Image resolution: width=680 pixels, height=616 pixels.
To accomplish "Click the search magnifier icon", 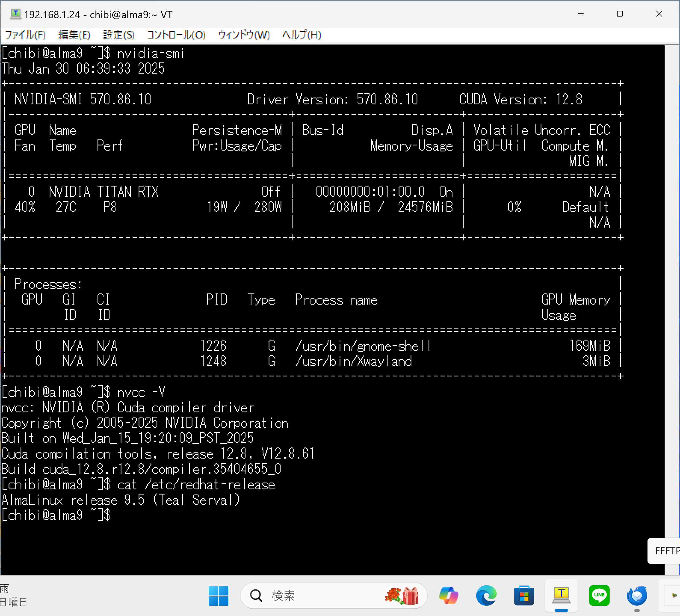I will coord(256,595).
